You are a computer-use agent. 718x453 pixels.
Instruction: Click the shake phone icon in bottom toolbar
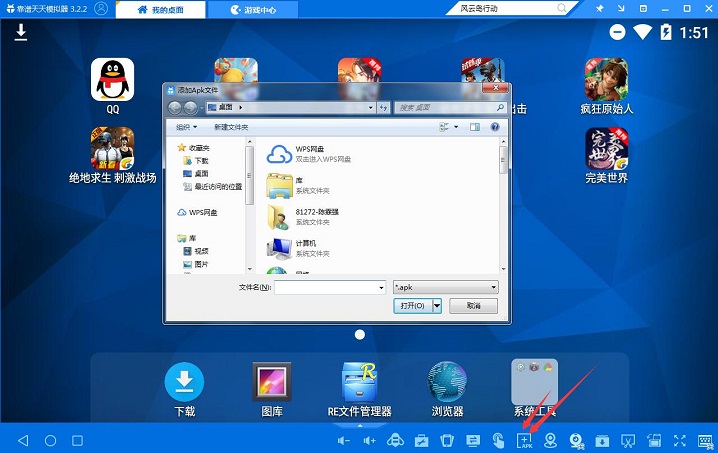pyautogui.click(x=447, y=441)
